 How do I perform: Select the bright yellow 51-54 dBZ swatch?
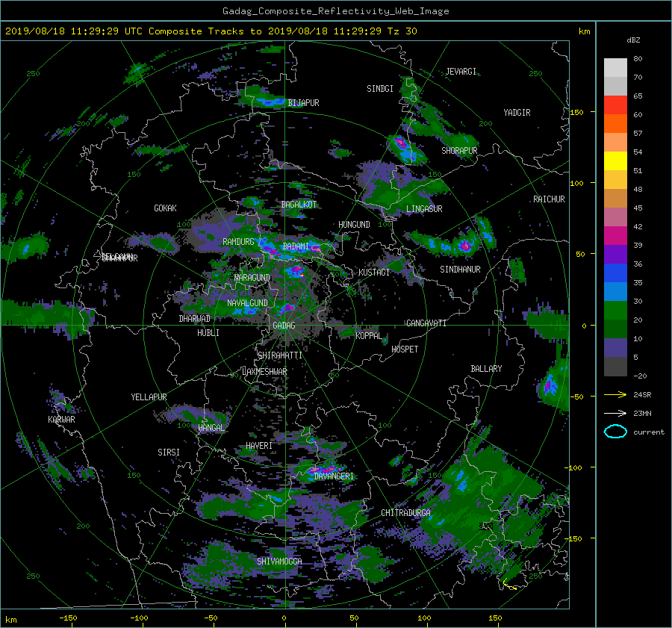click(x=615, y=161)
